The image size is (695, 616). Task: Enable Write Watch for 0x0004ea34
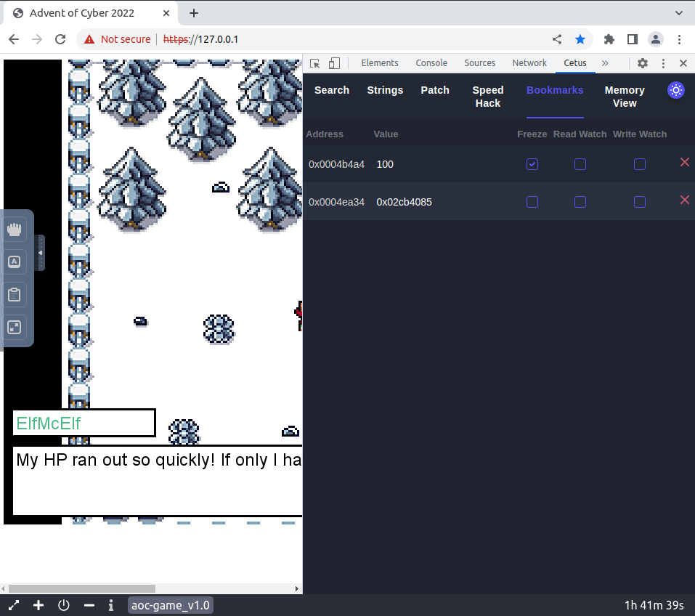(639, 202)
